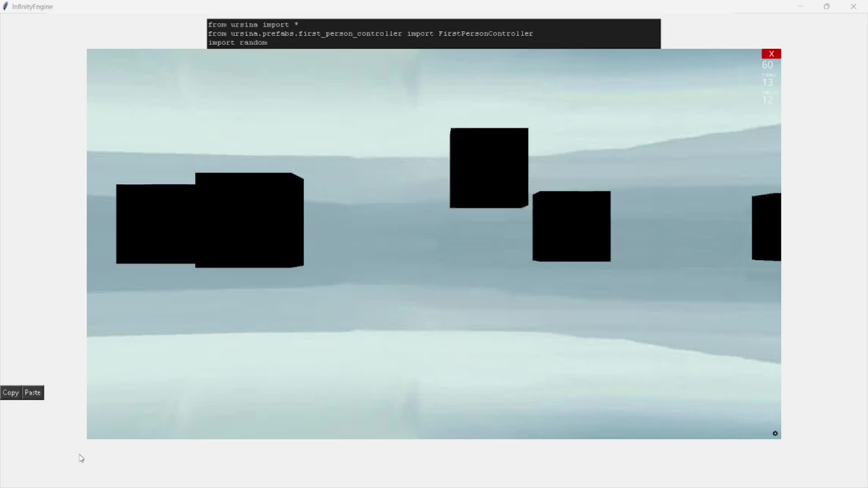Click the minimize icon in title bar

coord(800,6)
